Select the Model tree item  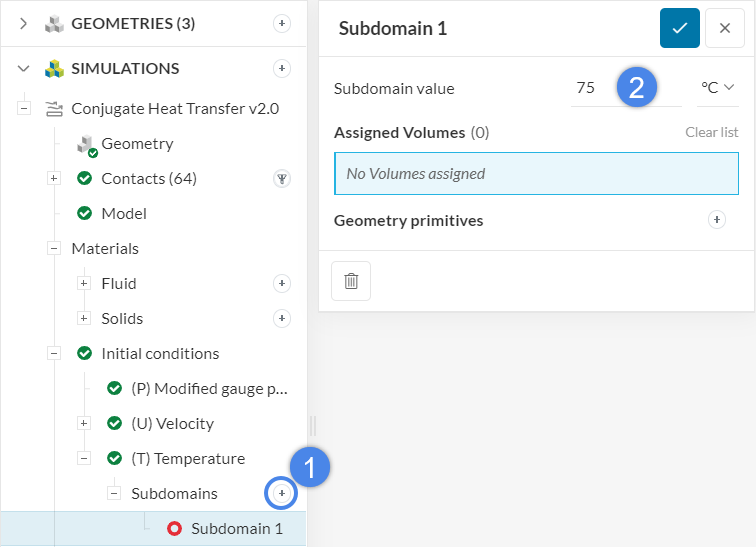(123, 213)
